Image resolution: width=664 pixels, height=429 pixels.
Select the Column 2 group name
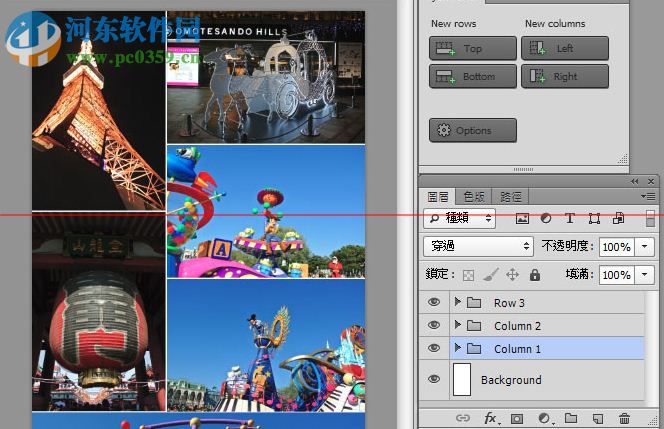517,326
